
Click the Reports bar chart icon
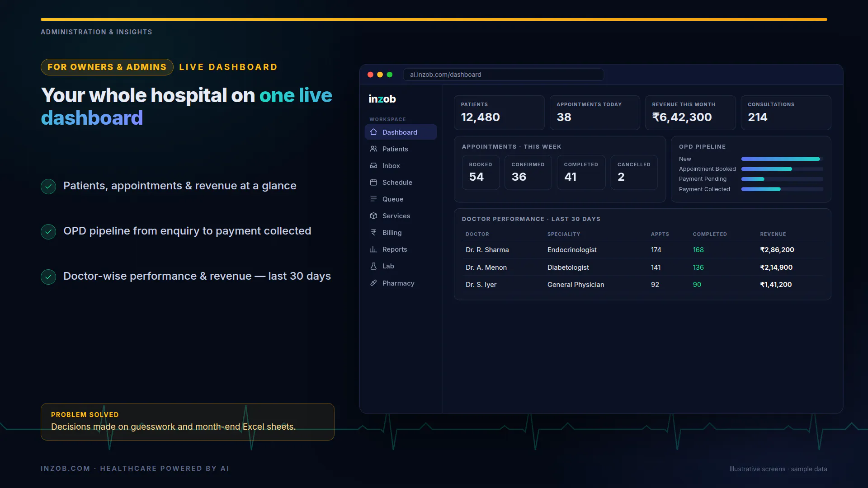(x=373, y=249)
